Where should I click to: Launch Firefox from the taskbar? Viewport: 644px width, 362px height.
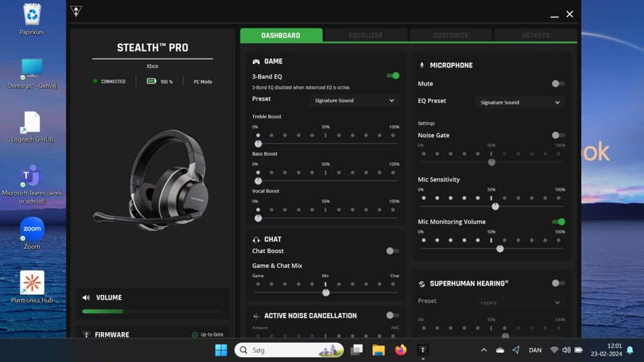pyautogui.click(x=401, y=350)
